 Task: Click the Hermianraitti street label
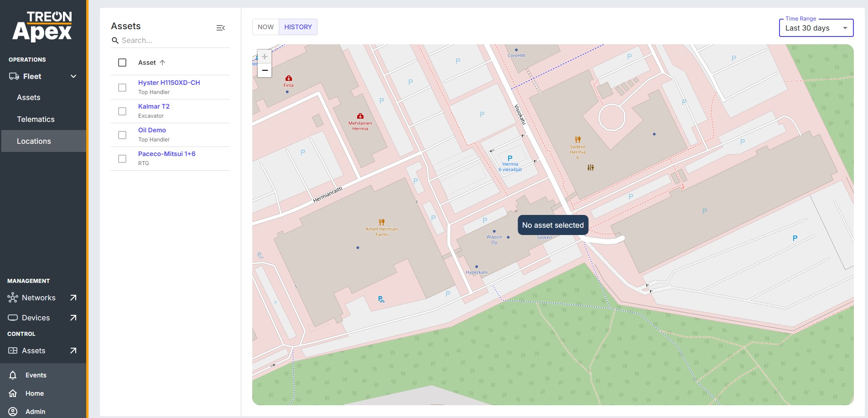pos(327,194)
